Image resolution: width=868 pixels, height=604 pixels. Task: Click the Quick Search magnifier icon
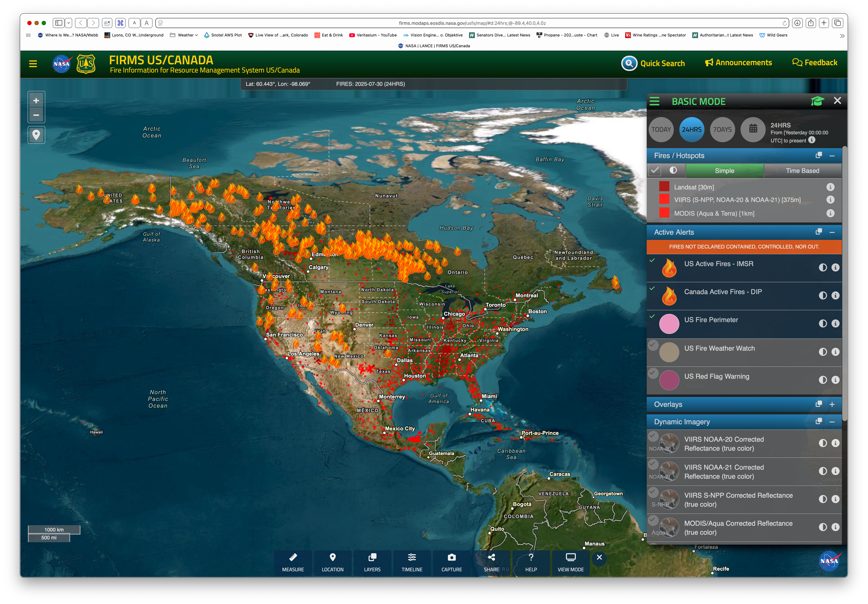629,63
